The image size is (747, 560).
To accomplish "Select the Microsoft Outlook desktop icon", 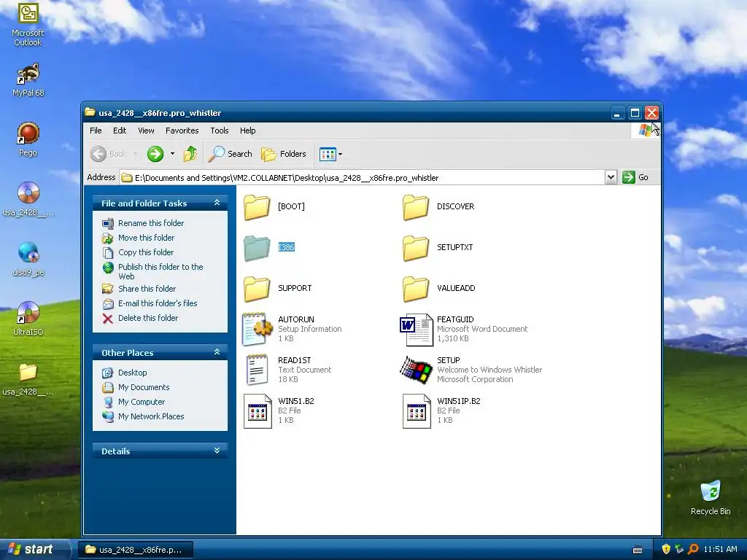I will point(28,13).
